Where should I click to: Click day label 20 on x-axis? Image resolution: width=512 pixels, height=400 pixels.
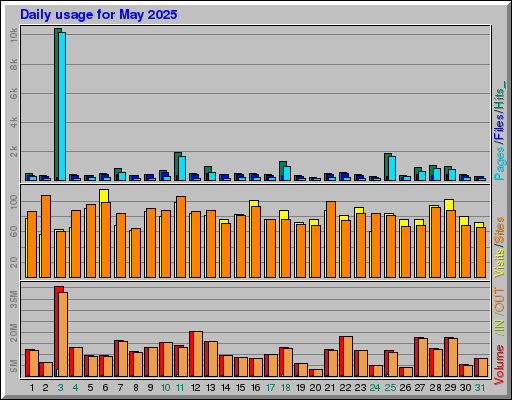315,388
